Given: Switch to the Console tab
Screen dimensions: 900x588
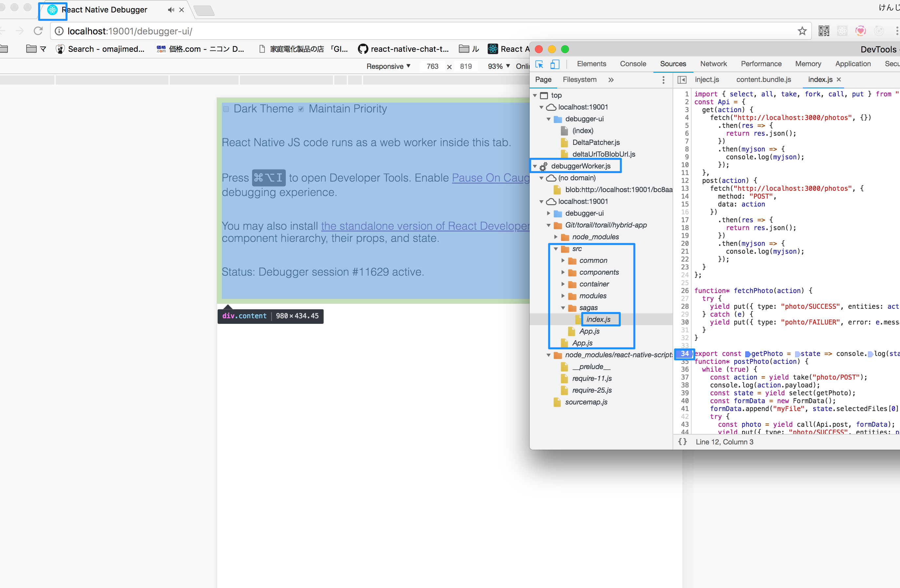Looking at the screenshot, I should (633, 64).
